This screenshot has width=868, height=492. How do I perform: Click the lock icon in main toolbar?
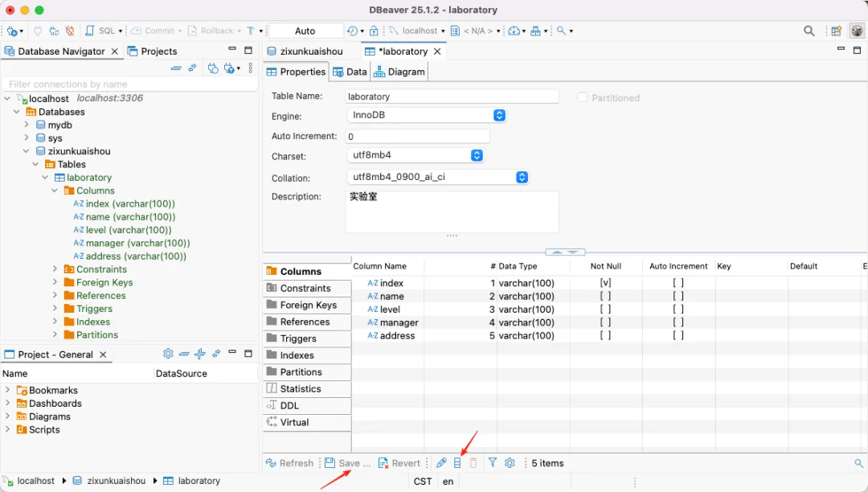[374, 31]
